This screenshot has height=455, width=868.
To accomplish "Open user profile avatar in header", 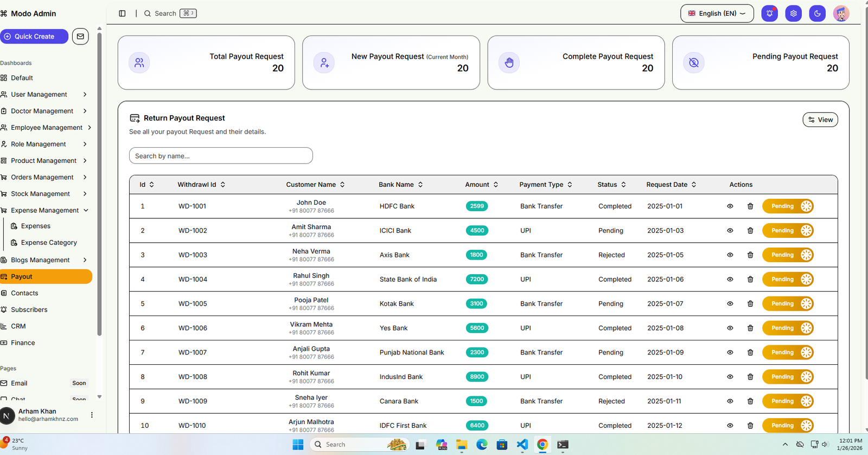I will click(841, 14).
